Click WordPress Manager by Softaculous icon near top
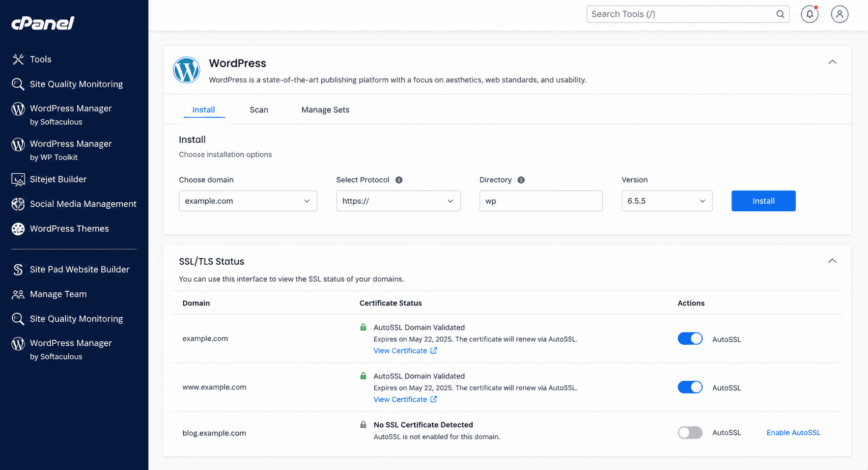Screen dimensions: 868x470 point(18,108)
